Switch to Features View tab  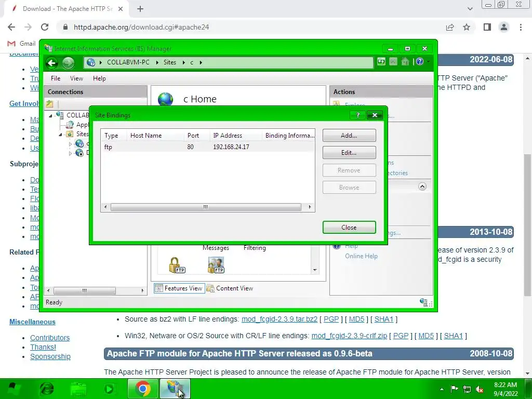179,288
